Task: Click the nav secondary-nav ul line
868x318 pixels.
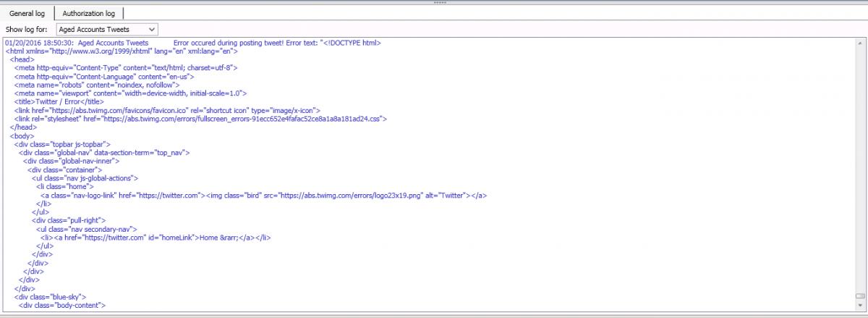Action: click(x=85, y=228)
